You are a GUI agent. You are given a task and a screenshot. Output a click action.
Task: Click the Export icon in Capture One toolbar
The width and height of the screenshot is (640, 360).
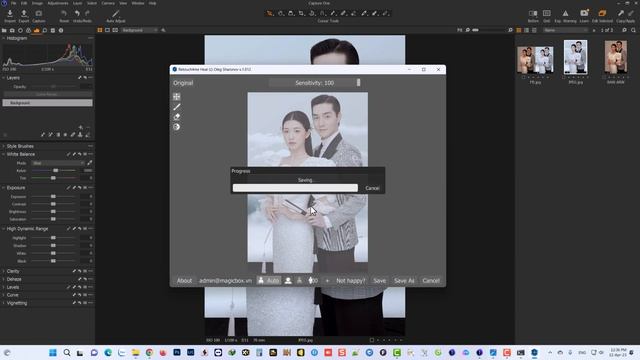coord(24,13)
